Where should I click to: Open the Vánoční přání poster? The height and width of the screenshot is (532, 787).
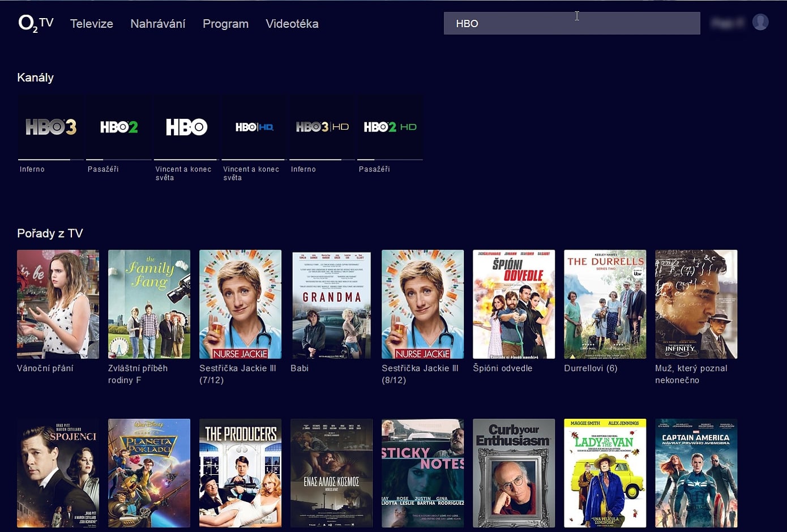point(58,304)
